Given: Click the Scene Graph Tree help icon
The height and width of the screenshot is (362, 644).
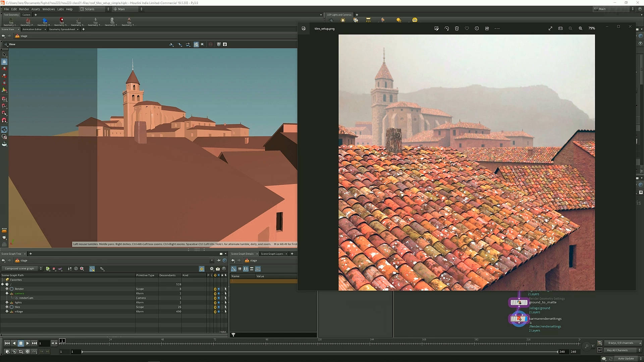Looking at the screenshot, I should pos(224,269).
